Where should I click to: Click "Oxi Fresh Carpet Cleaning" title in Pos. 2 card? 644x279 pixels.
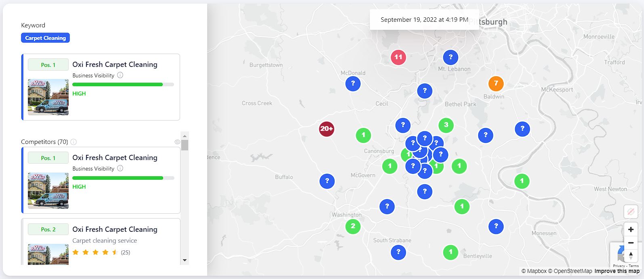[115, 229]
